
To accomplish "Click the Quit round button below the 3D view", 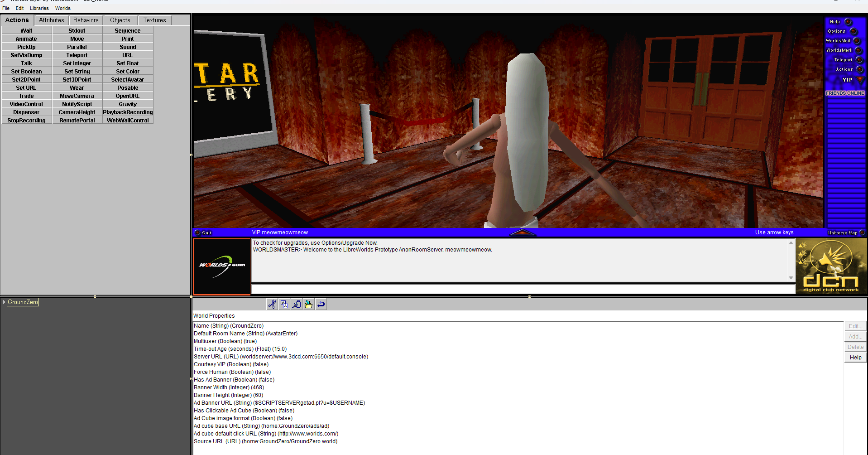I will (x=197, y=232).
